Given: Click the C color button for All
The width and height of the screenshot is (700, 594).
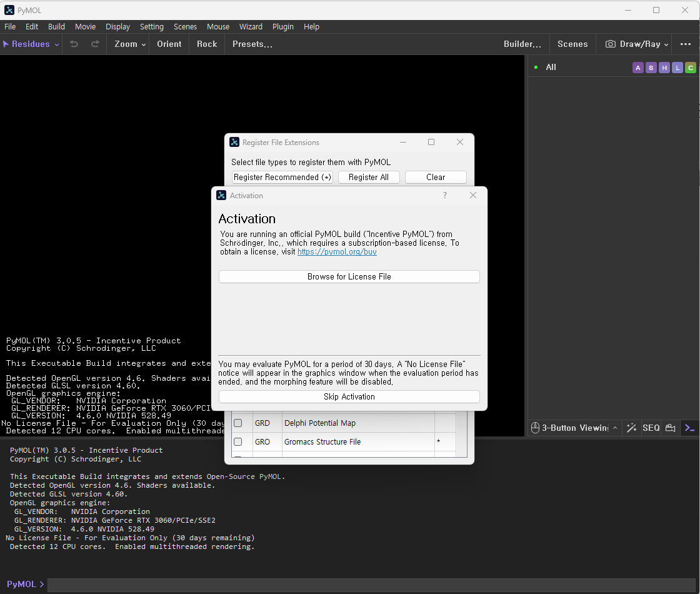Looking at the screenshot, I should tap(690, 68).
